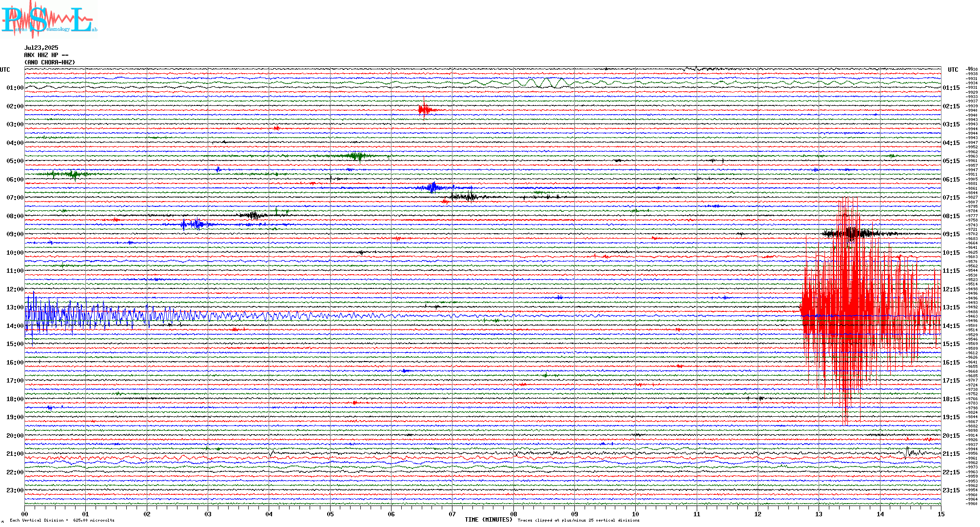Click the 20:00 hour label
This screenshot has height=527, width=980.
click(x=15, y=436)
